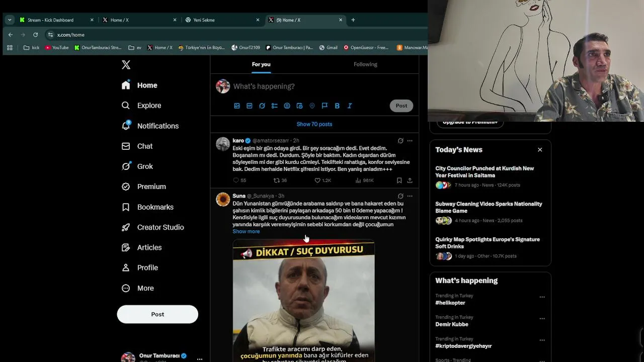Image resolution: width=644 pixels, height=362 pixels.
Task: Switch to the Following tab
Action: 365,64
